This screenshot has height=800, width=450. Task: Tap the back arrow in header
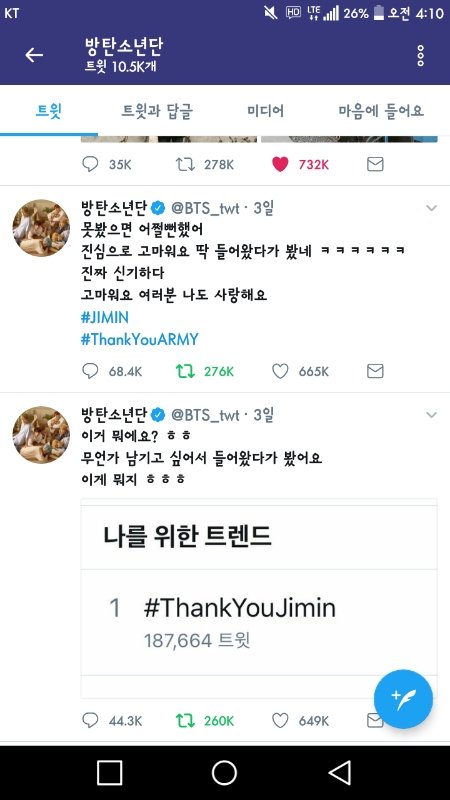[x=34, y=55]
